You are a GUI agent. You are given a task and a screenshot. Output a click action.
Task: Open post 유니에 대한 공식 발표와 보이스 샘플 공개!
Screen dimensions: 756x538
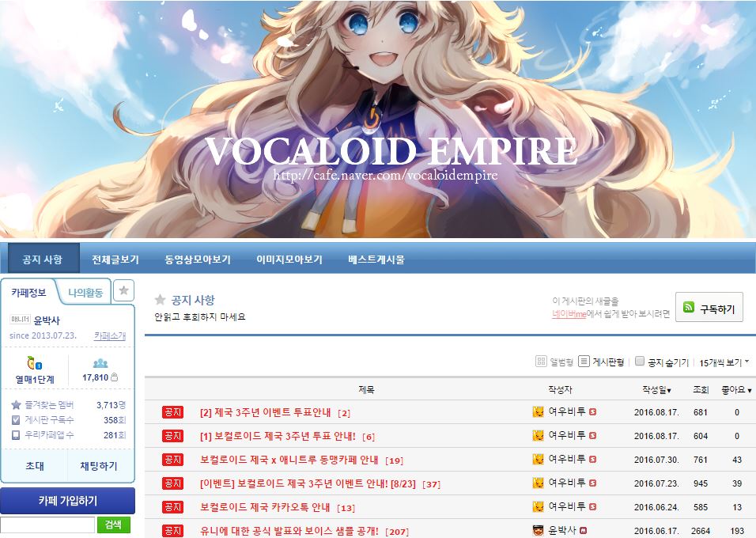(289, 531)
